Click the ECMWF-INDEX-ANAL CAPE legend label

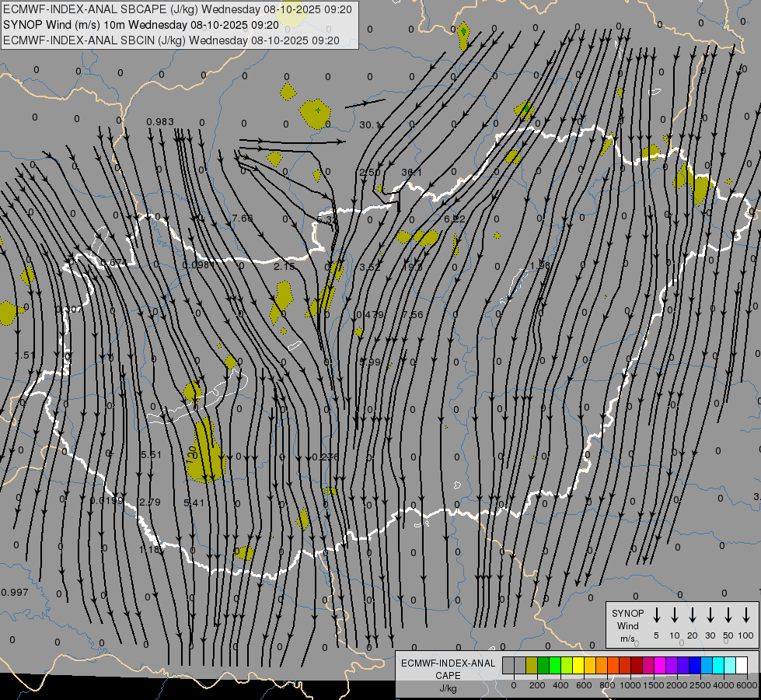448,675
